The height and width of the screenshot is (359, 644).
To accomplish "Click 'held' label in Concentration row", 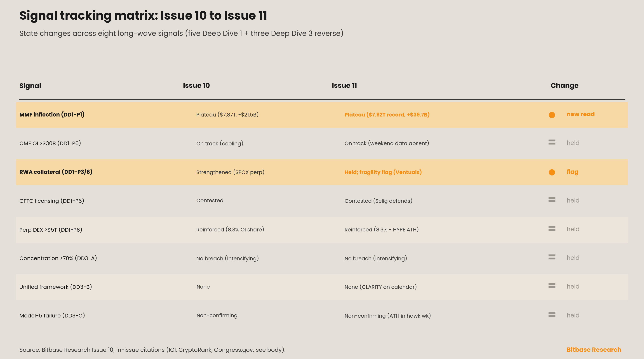I will point(573,258).
